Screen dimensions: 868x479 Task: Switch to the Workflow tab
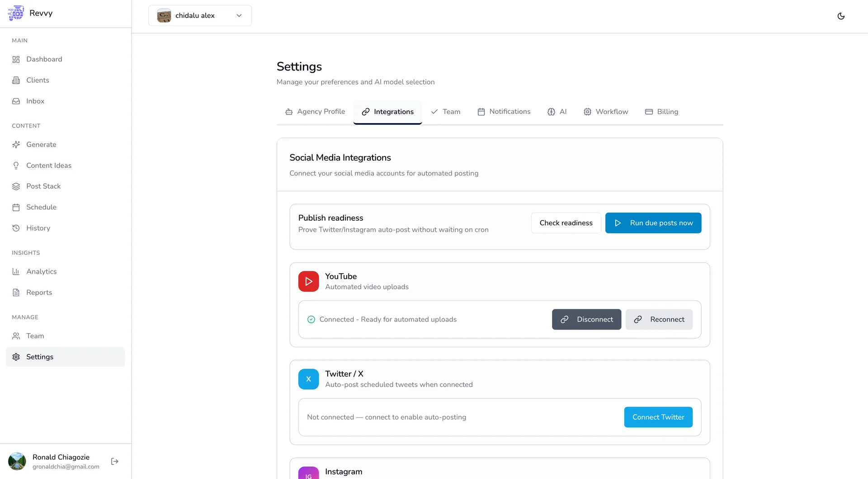[606, 112]
